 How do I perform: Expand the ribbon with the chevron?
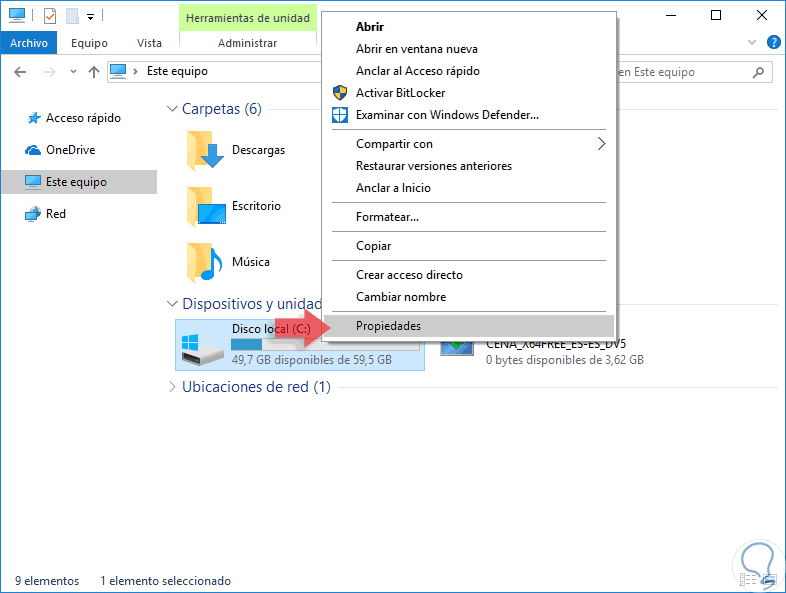coord(752,43)
